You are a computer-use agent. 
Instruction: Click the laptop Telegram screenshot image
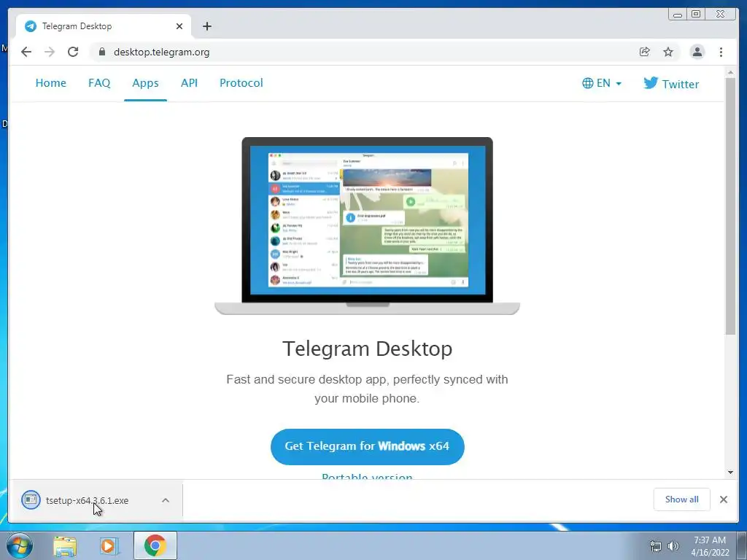coord(368,226)
